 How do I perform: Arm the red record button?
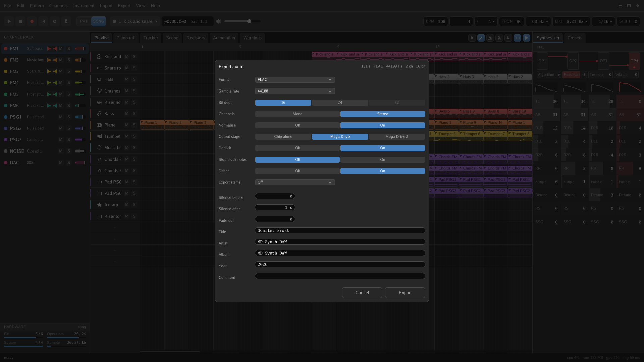(x=32, y=21)
